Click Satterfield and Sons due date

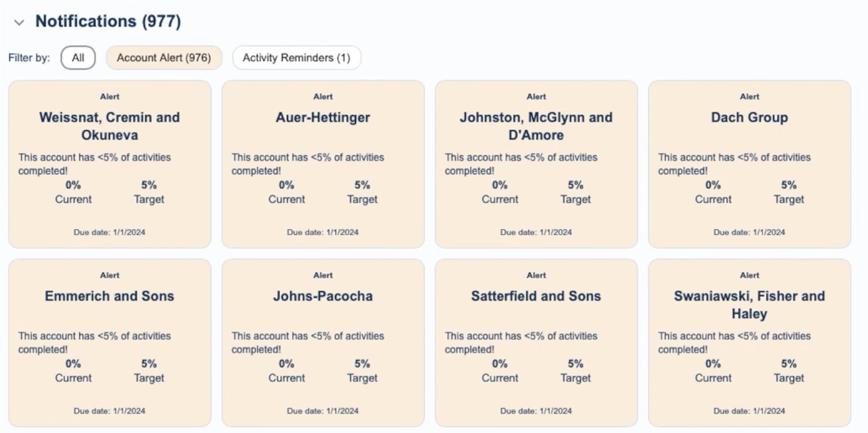(536, 411)
